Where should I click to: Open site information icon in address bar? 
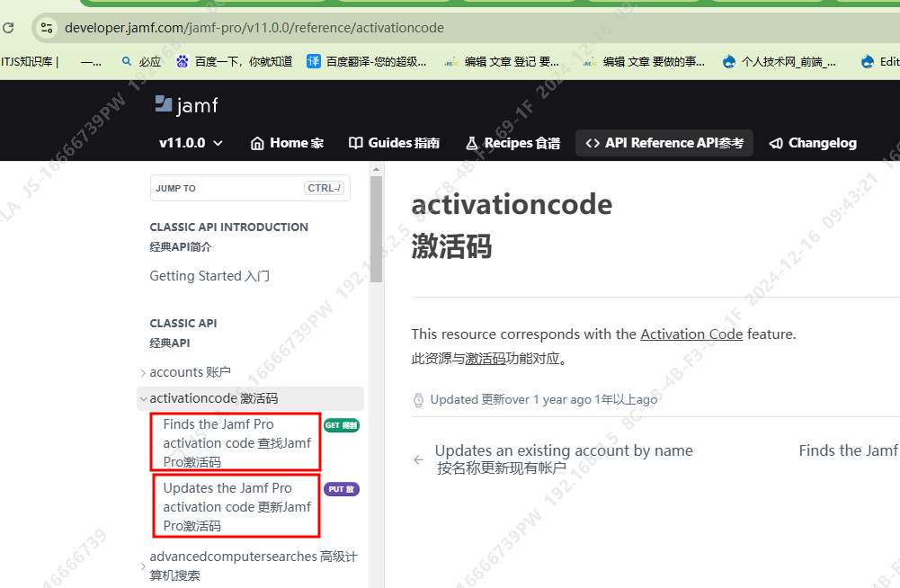(x=47, y=28)
